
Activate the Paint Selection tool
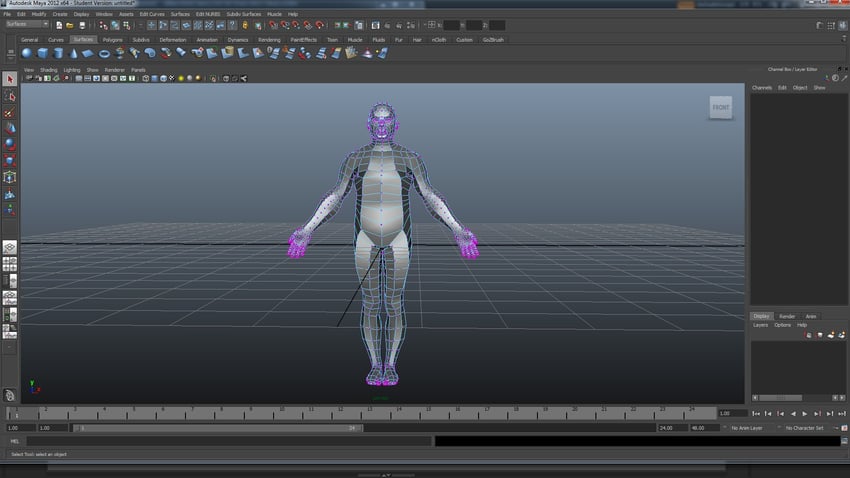tap(9, 113)
